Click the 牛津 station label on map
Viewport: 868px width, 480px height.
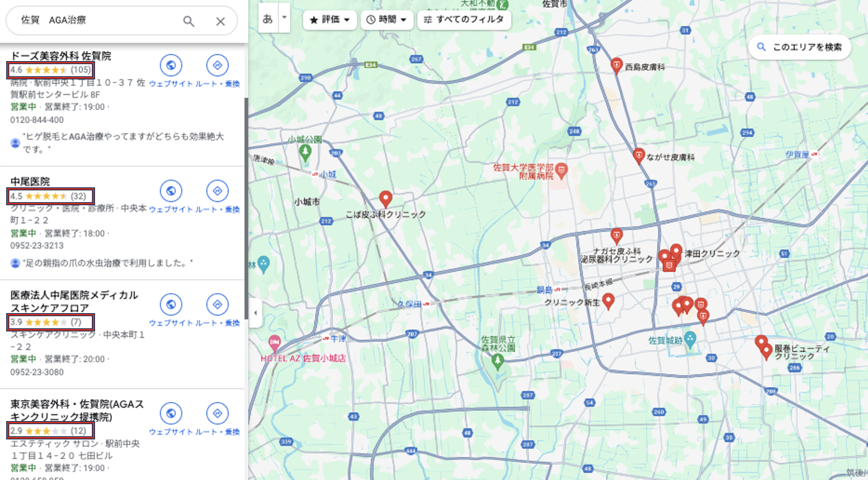click(338, 339)
